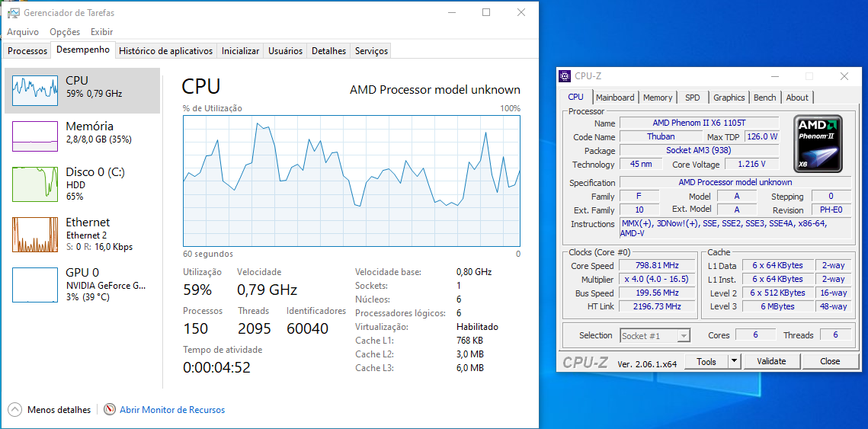
Task: Click the Close button in CPU-Z
Action: coord(831,361)
